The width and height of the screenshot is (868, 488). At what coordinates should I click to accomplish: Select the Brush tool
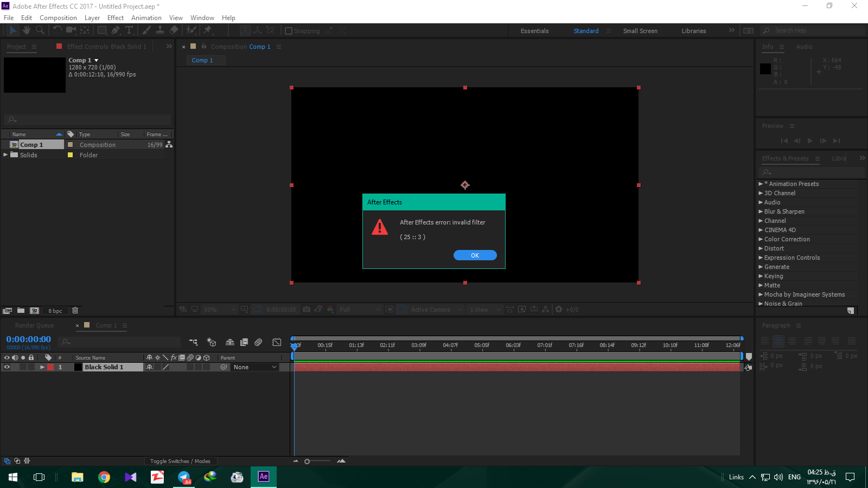tap(146, 30)
